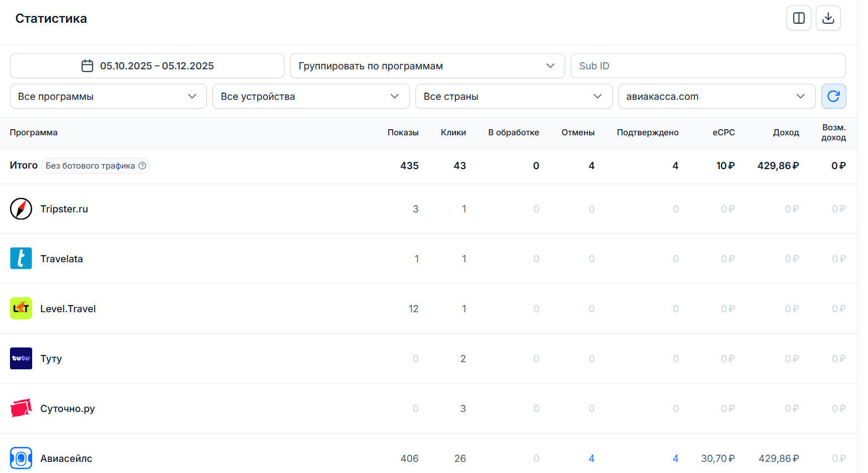Viewport: 868px width, 473px height.
Task: Click the Travelata logo icon
Action: pyautogui.click(x=21, y=259)
